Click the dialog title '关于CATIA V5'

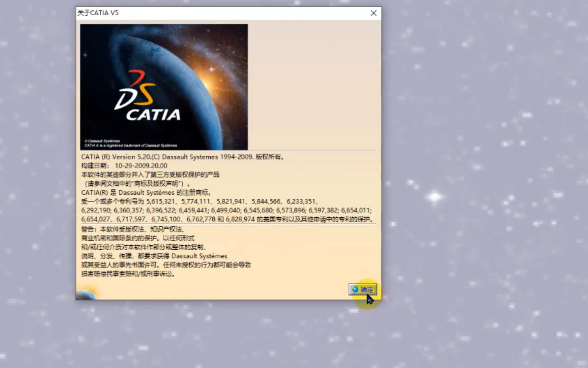98,13
